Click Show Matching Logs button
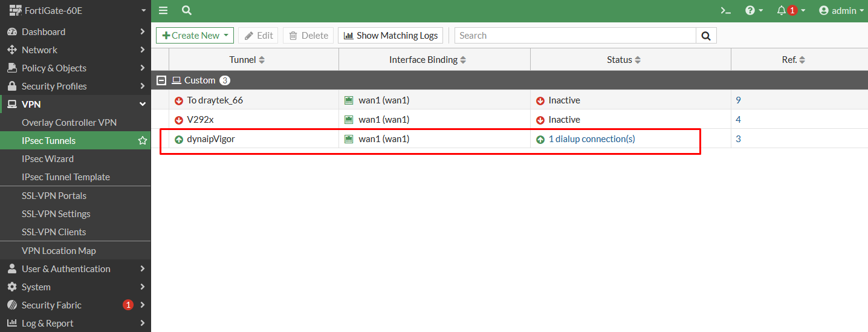This screenshot has height=332, width=868. (x=390, y=36)
